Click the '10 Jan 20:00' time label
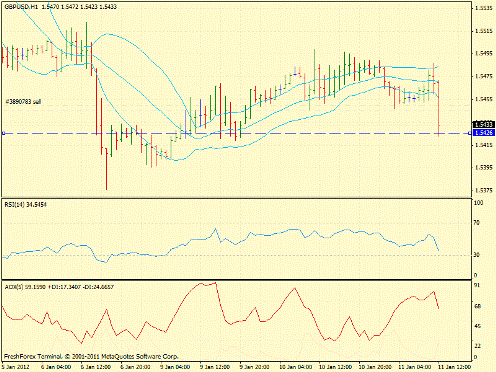 point(375,367)
